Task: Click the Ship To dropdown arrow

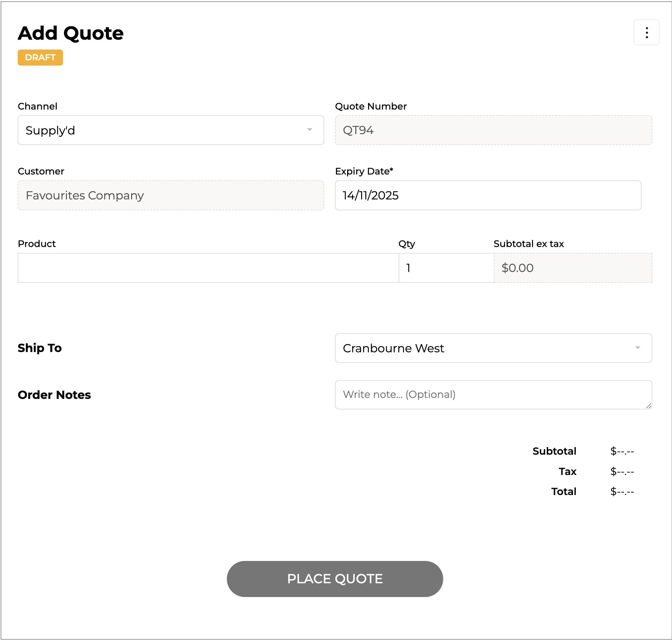Action: (637, 348)
